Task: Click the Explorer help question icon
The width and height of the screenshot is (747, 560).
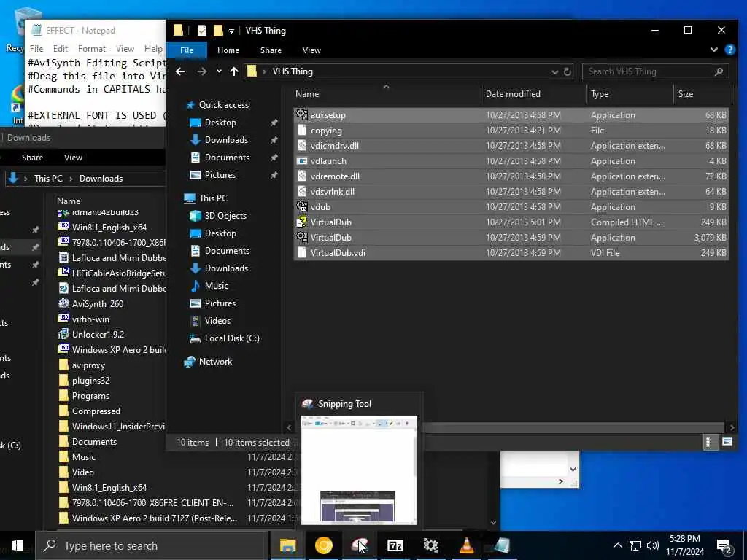Action: [729, 50]
